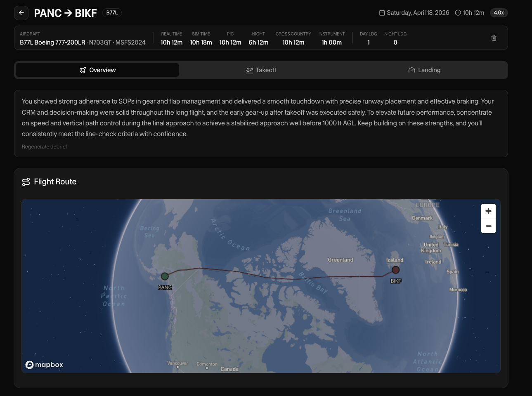
Task: Click the B77L aircraft type badge
Action: 112,13
